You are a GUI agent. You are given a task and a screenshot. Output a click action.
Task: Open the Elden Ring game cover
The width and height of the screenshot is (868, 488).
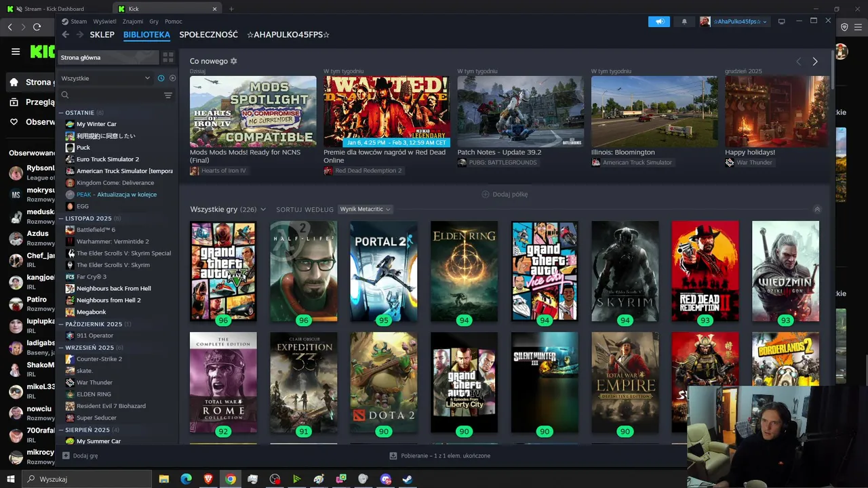pos(464,271)
